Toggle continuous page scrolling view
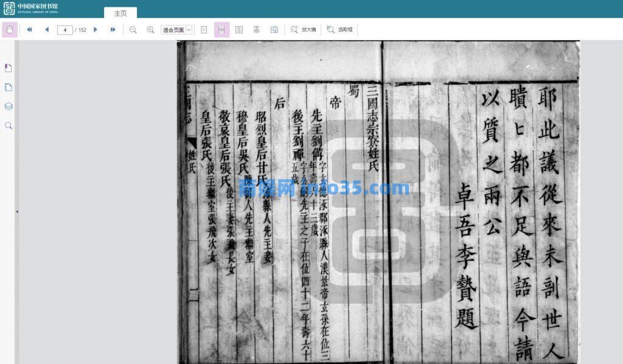Screen dimensions: 623x364 click(x=221, y=29)
